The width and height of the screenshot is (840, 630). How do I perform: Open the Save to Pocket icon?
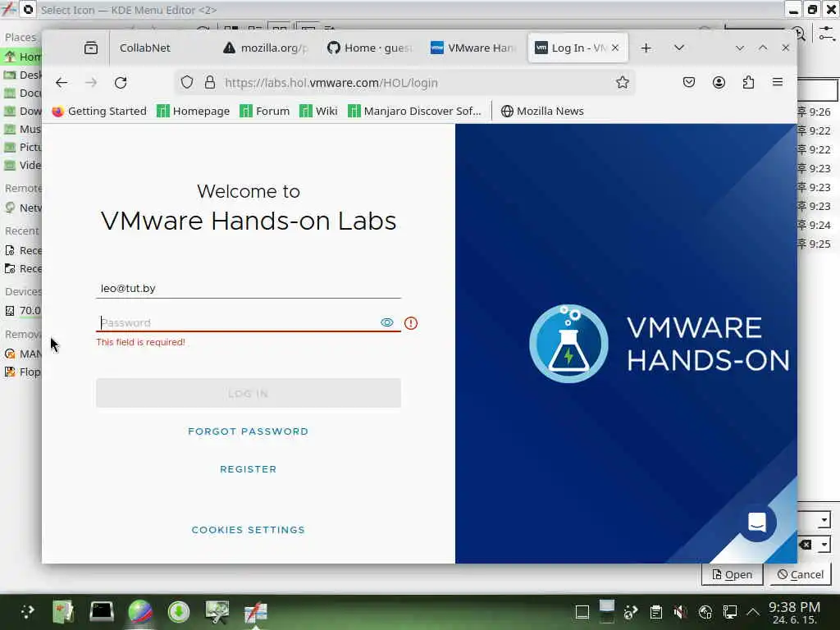pos(689,83)
